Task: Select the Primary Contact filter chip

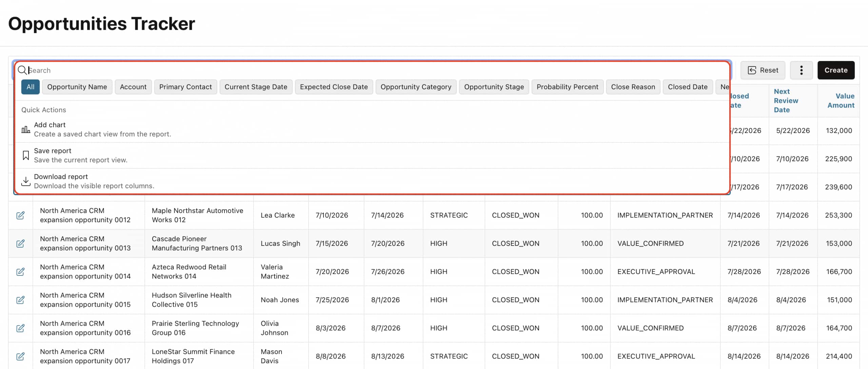Action: (x=185, y=87)
